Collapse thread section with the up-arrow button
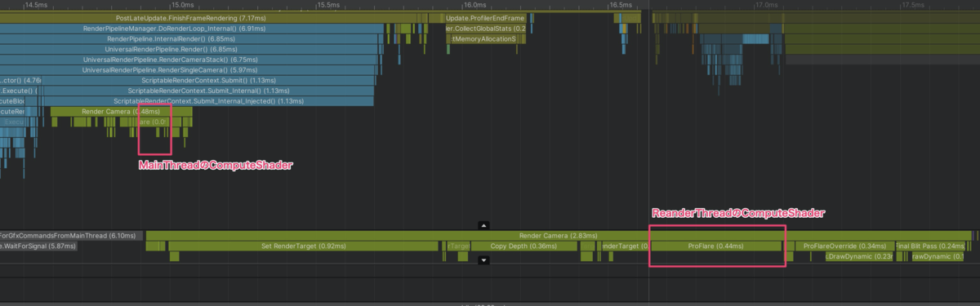This screenshot has height=306, width=980. coord(483,224)
